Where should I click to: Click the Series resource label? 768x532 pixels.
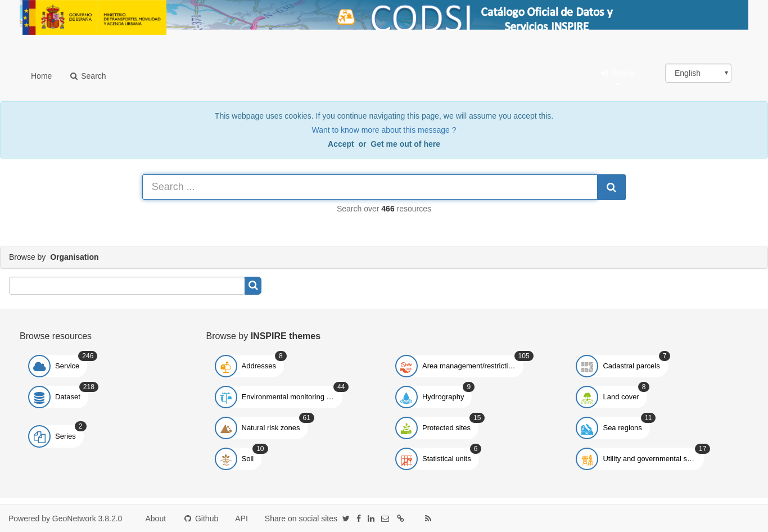pos(65,436)
